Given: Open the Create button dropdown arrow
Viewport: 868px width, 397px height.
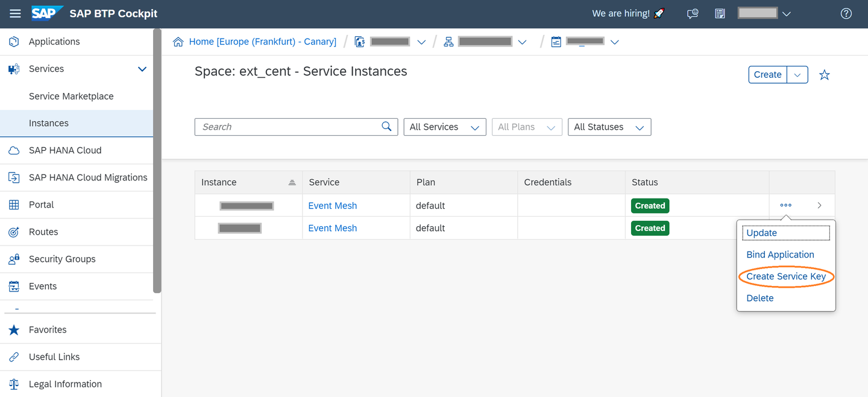Looking at the screenshot, I should [797, 75].
